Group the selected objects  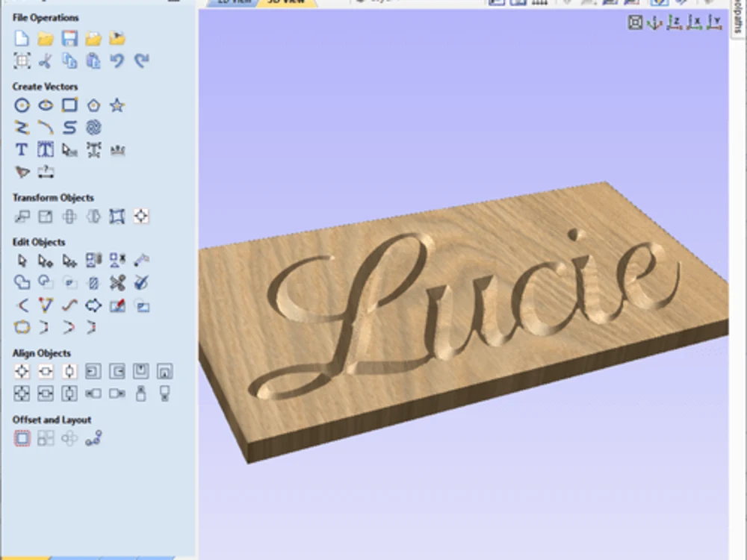[x=93, y=261]
